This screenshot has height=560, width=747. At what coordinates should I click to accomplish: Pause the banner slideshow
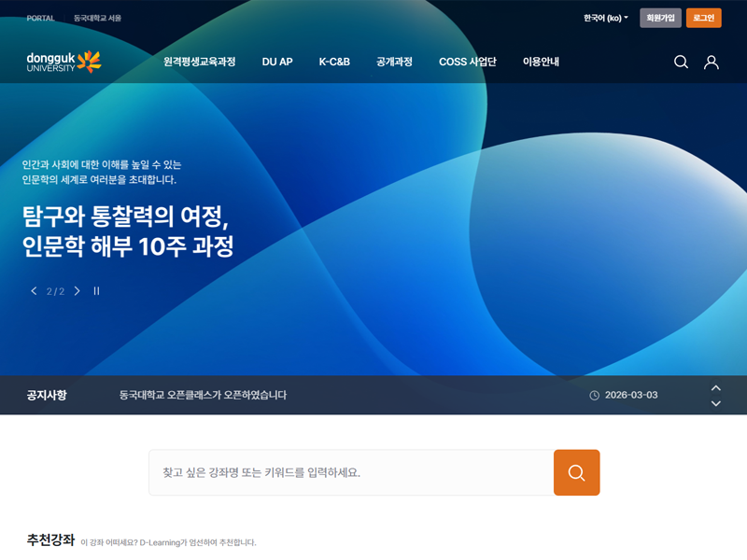(96, 291)
